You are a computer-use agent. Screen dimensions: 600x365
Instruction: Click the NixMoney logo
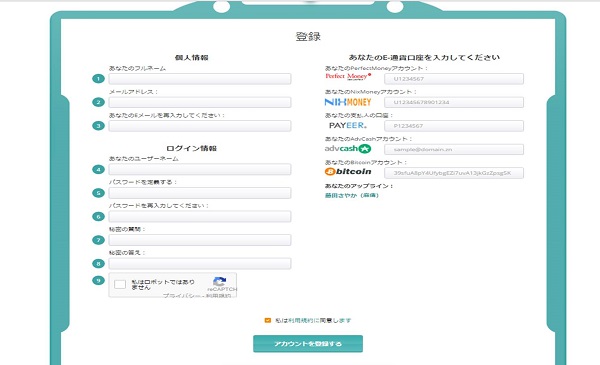click(x=348, y=102)
